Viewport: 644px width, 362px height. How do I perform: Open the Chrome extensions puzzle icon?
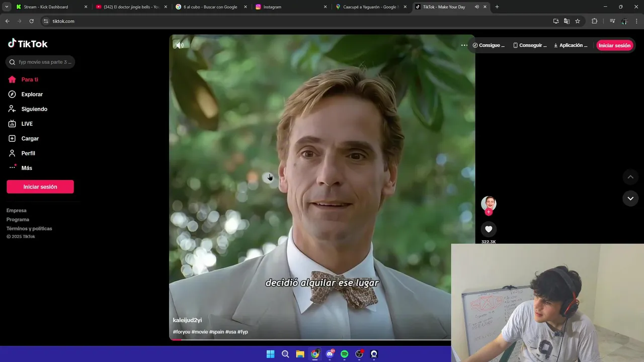tap(595, 21)
